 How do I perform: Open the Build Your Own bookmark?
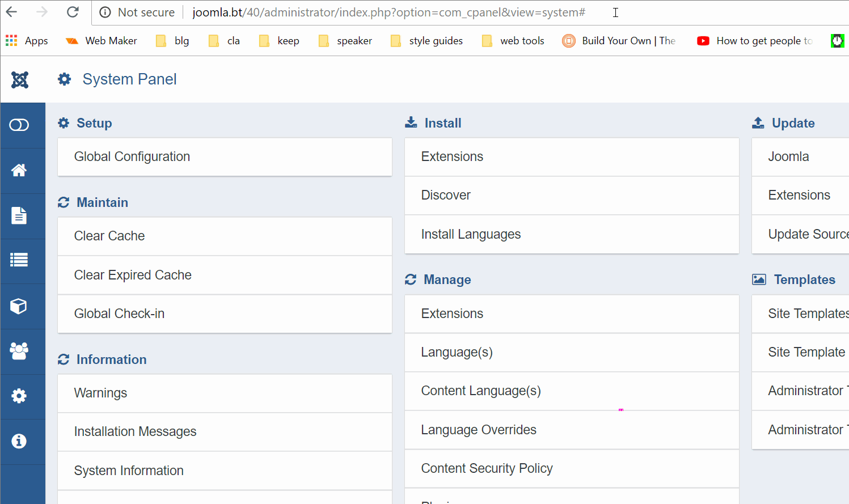click(x=619, y=41)
